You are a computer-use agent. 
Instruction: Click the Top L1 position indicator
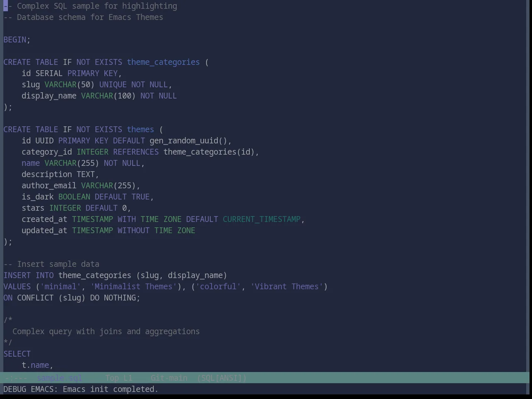[118, 378]
